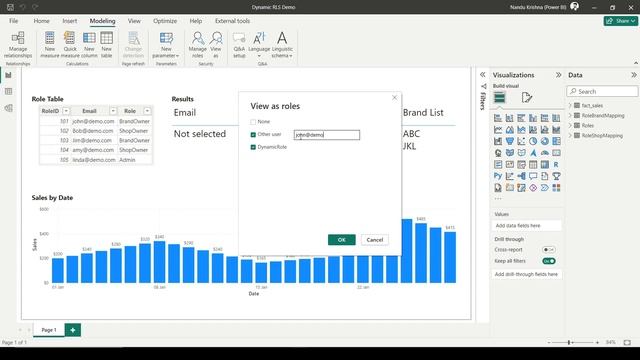Switch to the Home ribbon tab
This screenshot has width=640, height=360.
pyautogui.click(x=41, y=21)
